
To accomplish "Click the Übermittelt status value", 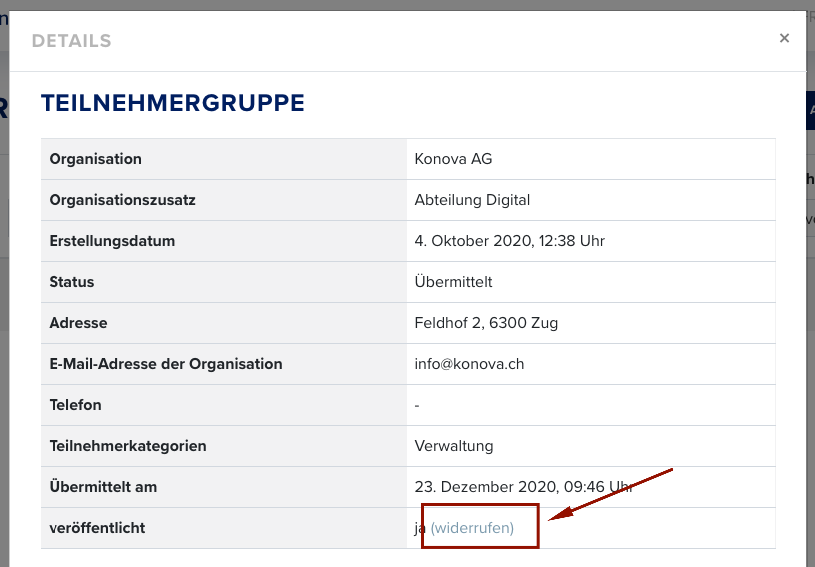I will (453, 282).
